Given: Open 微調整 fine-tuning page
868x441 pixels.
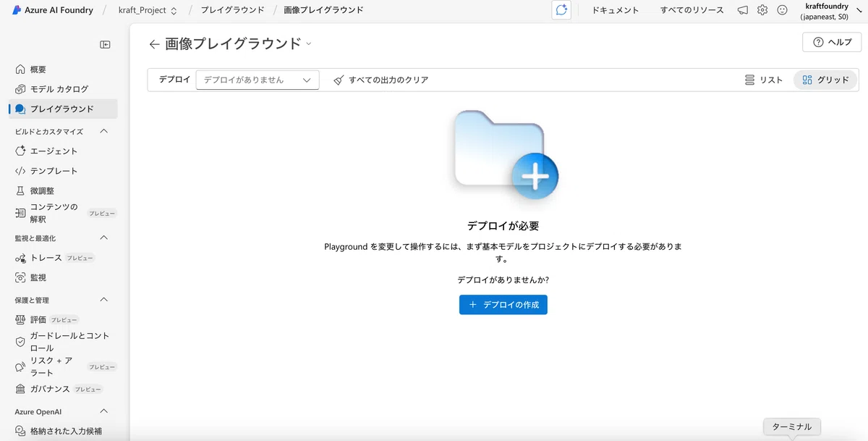Looking at the screenshot, I should 64,190.
